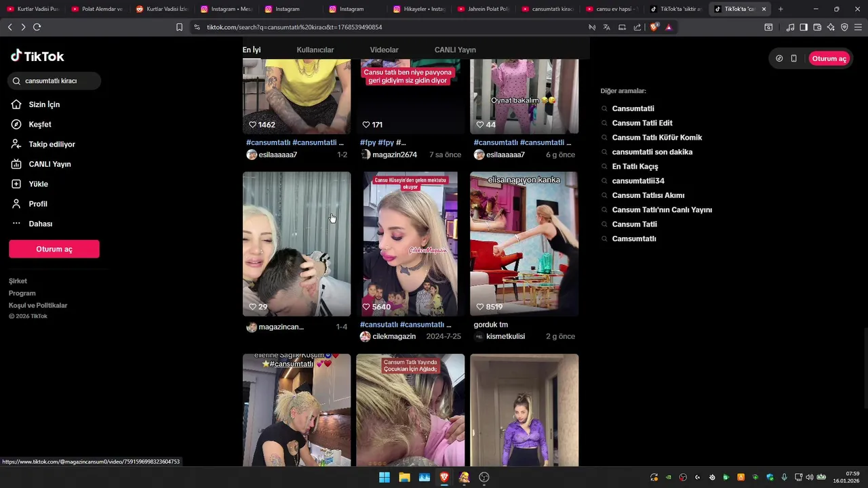Click the TikTok logo
This screenshot has width=868, height=488.
pos(37,56)
